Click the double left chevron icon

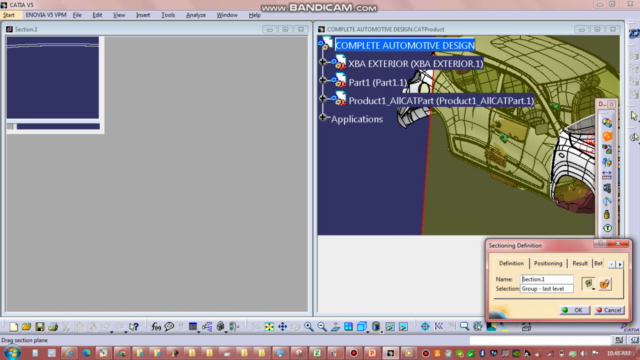(x=439, y=327)
